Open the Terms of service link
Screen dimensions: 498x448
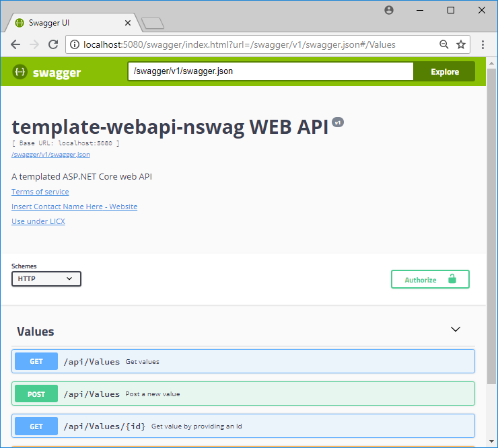(x=40, y=192)
